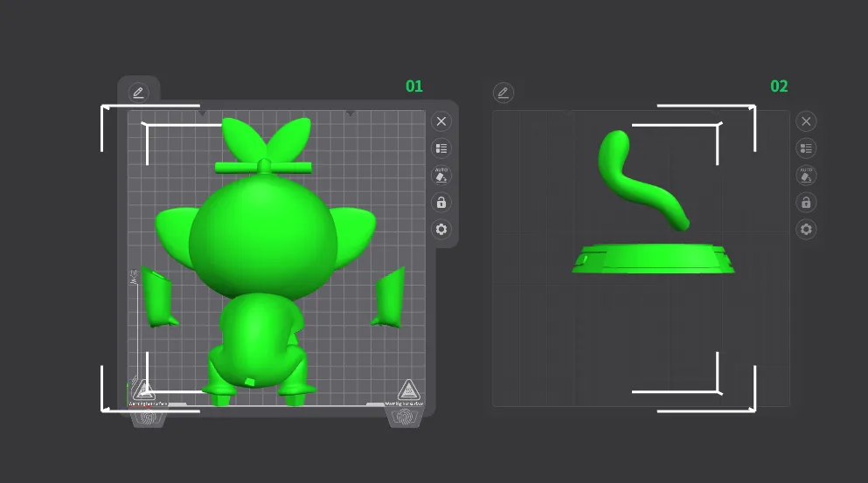
Task: Open plate 02 settings gear
Action: 806,229
